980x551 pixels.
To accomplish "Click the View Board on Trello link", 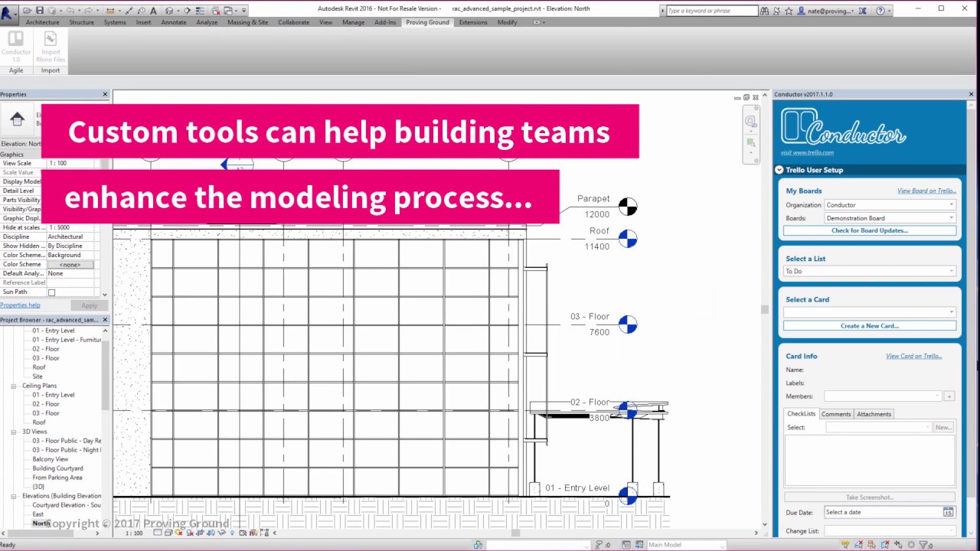I will tap(926, 190).
